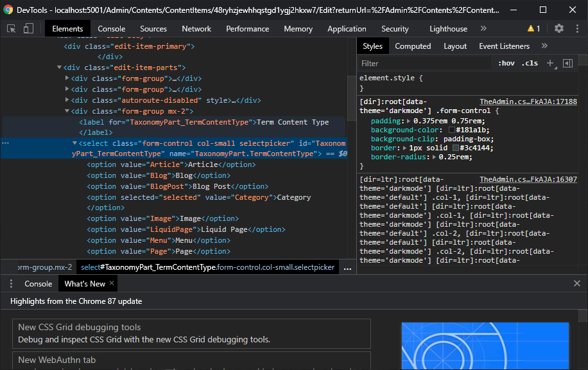The image size is (588, 370).
Task: Expand the padding shorthand property arrow
Action: tap(408, 120)
